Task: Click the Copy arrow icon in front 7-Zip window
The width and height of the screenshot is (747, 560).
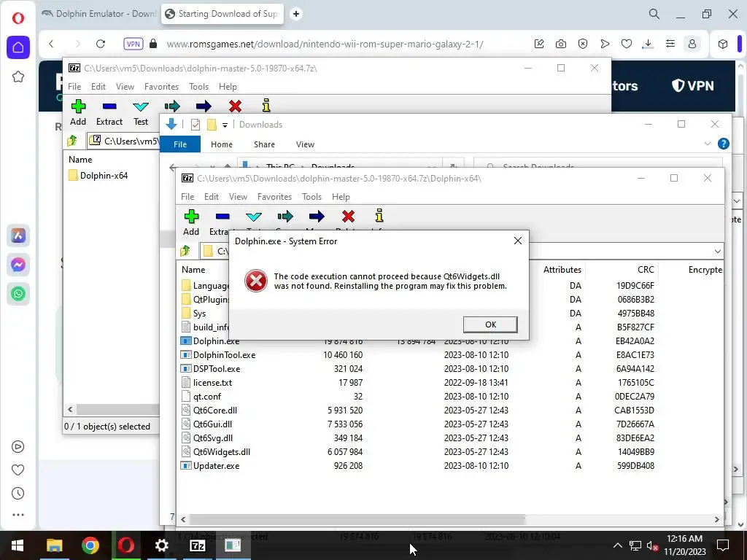Action: click(285, 217)
